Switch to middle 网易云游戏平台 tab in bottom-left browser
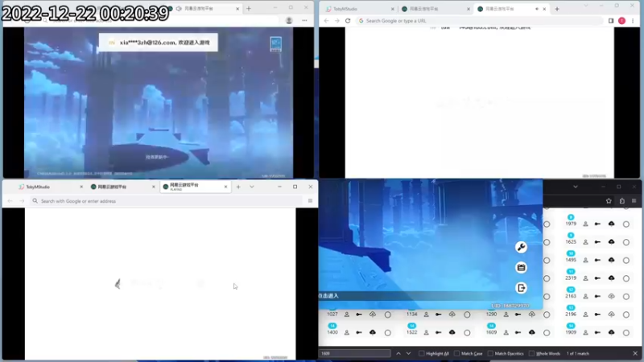This screenshot has width=644, height=362. pyautogui.click(x=123, y=187)
